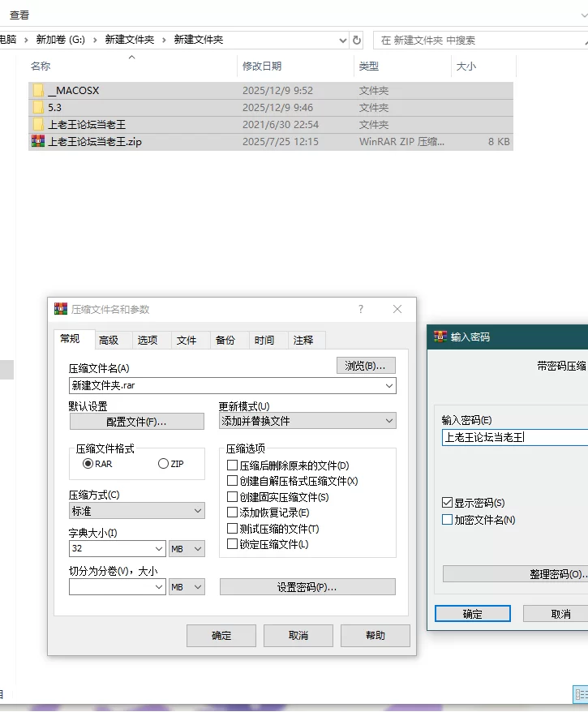Click the 整理密码(O)... button
Screen dimensions: 588x712
click(515, 574)
